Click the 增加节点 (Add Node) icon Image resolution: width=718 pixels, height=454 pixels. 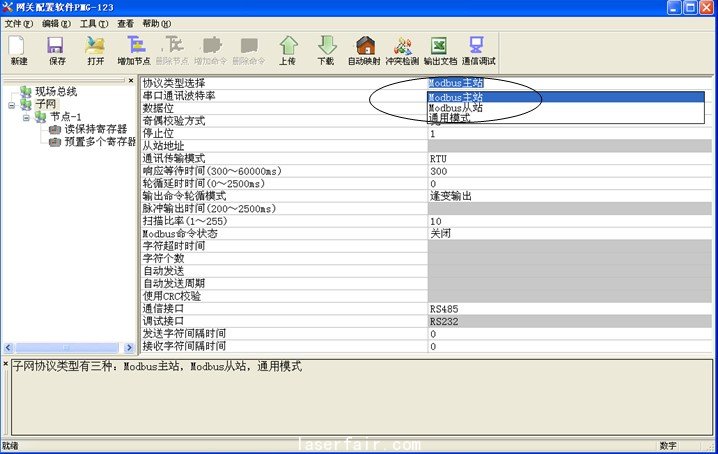click(136, 48)
